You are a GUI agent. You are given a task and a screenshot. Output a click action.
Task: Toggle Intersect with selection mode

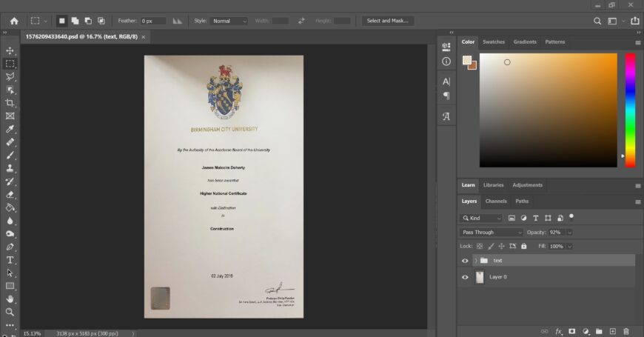click(x=101, y=21)
